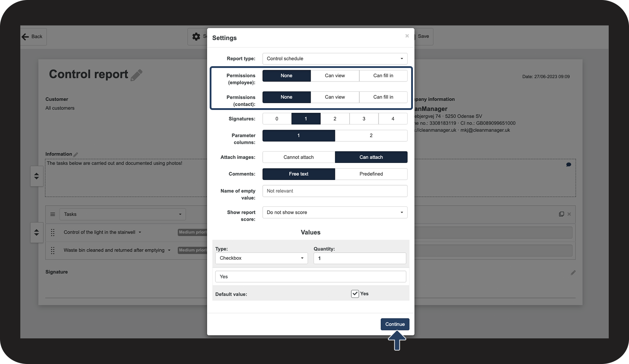This screenshot has width=629, height=364.
Task: Click the Back arrow button
Action: 33,37
